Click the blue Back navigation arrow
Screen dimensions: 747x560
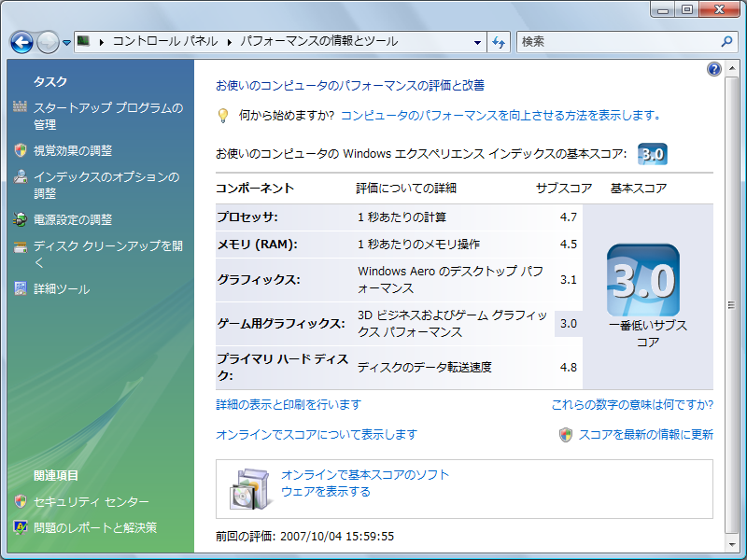[x=21, y=42]
